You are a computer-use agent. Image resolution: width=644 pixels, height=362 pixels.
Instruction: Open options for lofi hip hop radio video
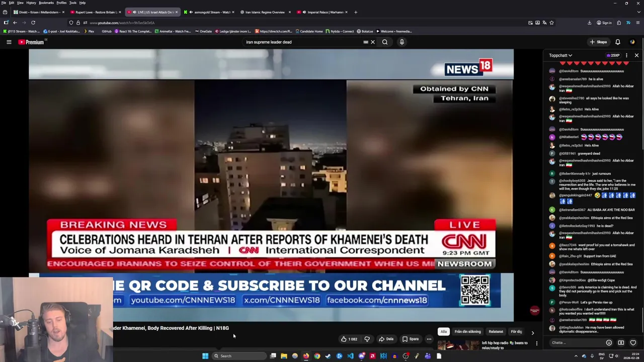(536, 343)
